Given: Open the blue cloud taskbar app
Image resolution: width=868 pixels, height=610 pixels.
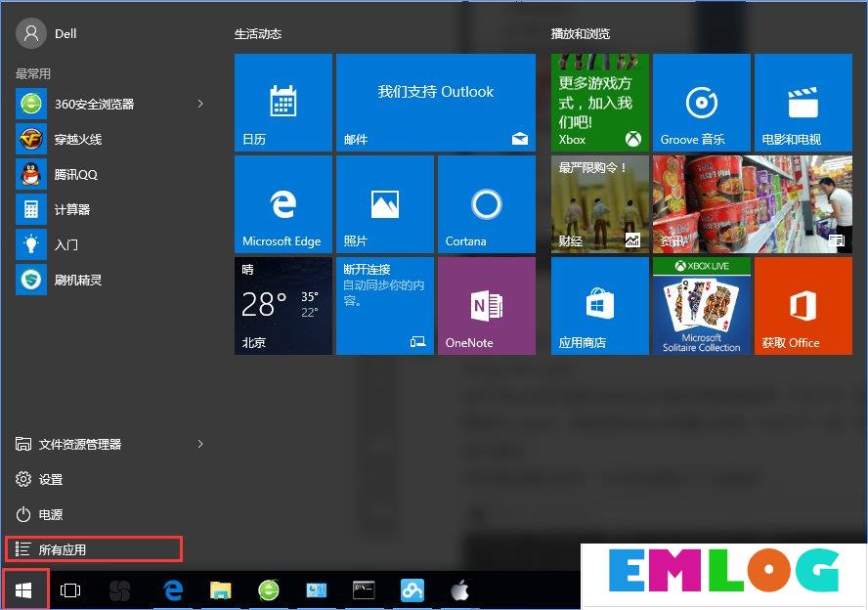Looking at the screenshot, I should (412, 590).
